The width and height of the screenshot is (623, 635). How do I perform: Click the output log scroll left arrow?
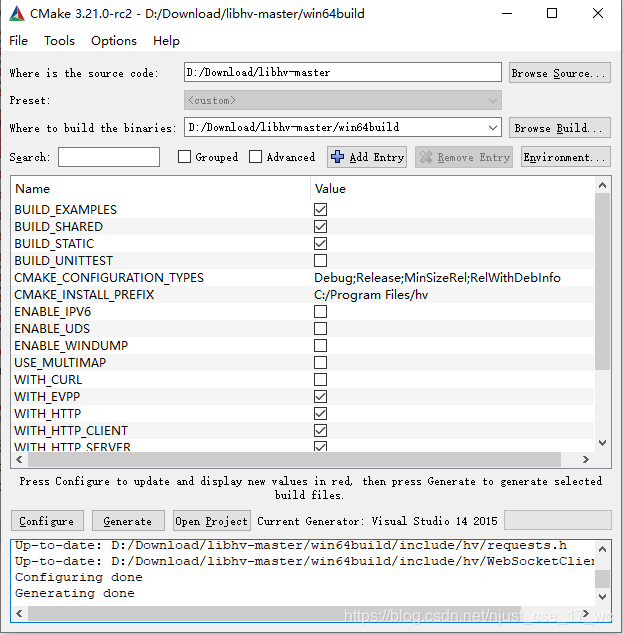pyautogui.click(x=19, y=613)
